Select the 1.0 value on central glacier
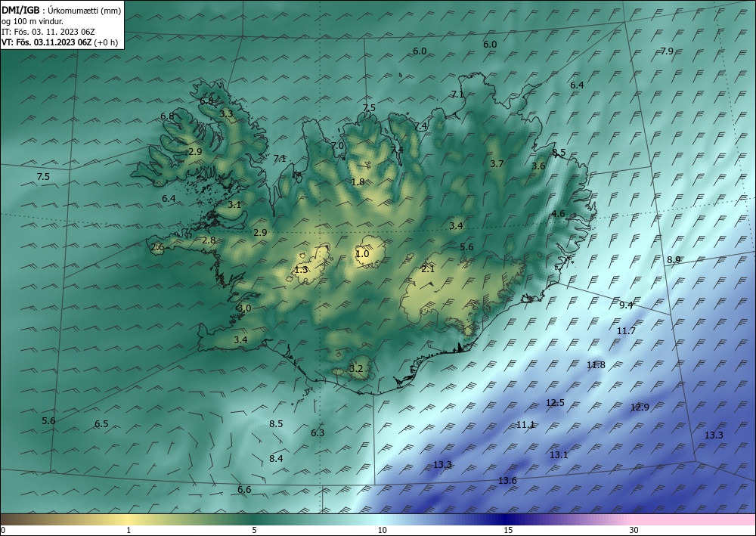756x536 pixels. [x=362, y=253]
